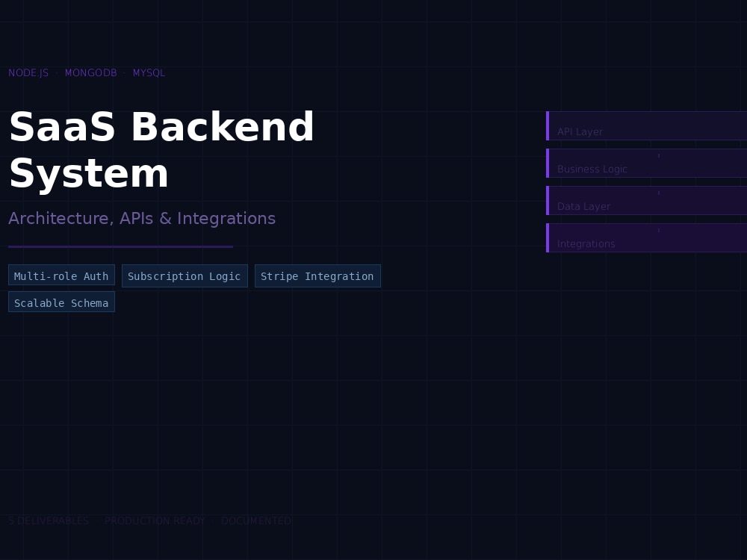747x560 pixels.
Task: Click the MONGODB label
Action: tap(91, 73)
